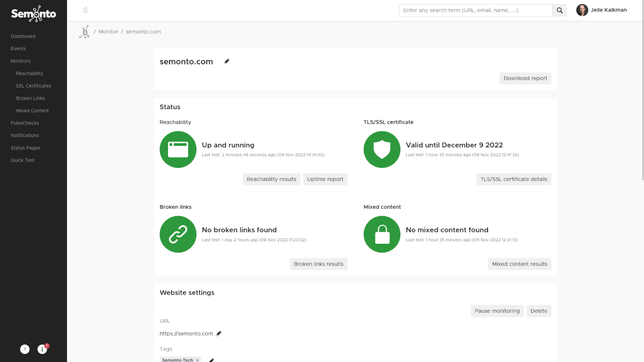Open Reachability results
This screenshot has width=644, height=362.
point(272,179)
